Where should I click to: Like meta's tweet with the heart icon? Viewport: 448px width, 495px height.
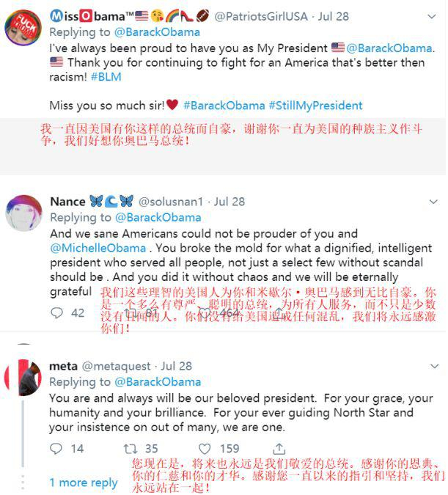tap(205, 448)
